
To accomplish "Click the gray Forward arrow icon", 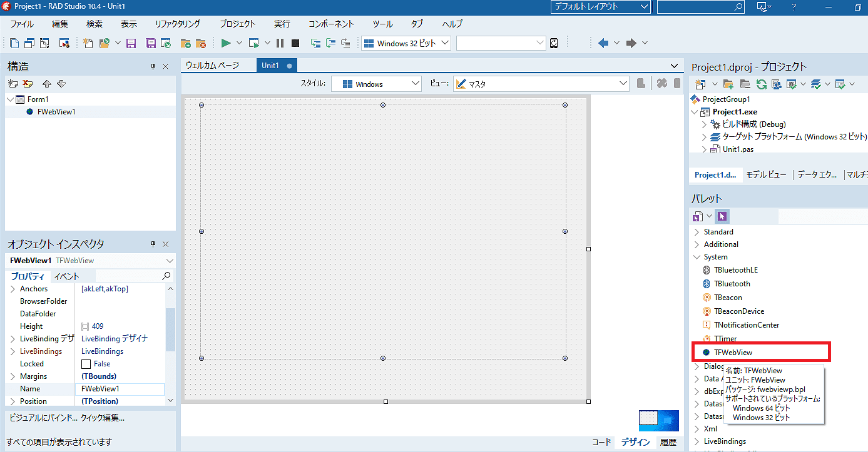I will (631, 43).
